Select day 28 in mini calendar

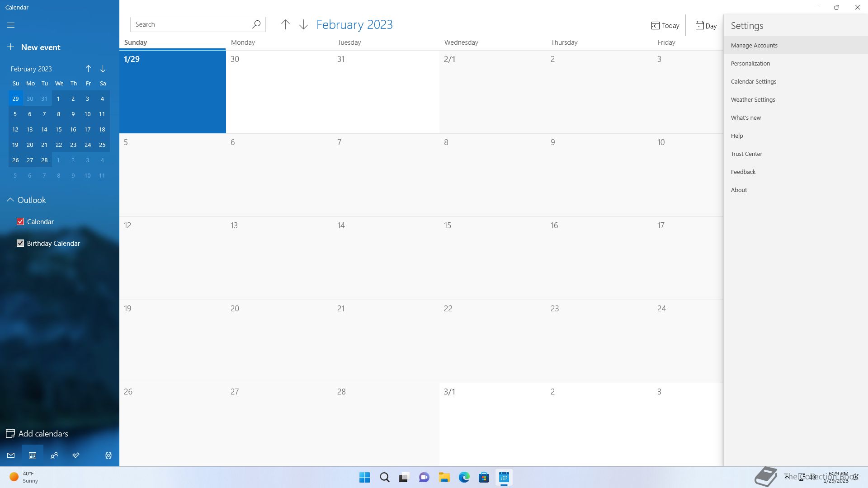[x=44, y=160]
